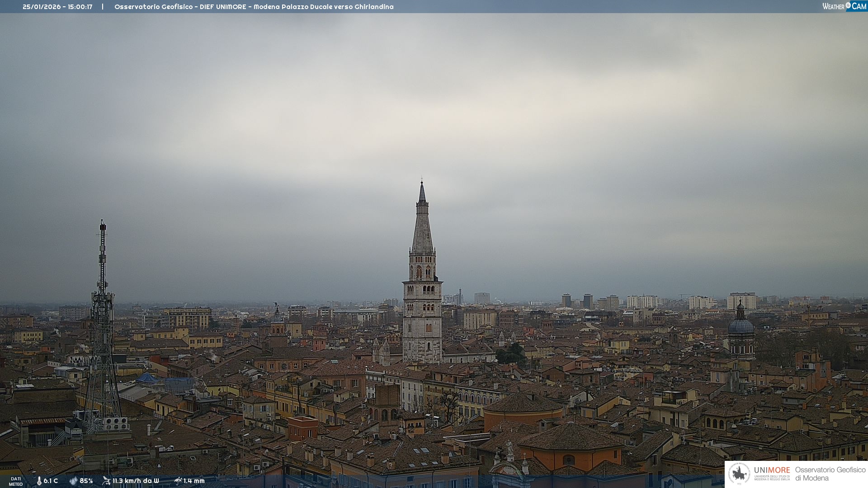This screenshot has width=868, height=488.
Task: Click the 11.3 km/h da W wind reading
Action: coord(136,481)
